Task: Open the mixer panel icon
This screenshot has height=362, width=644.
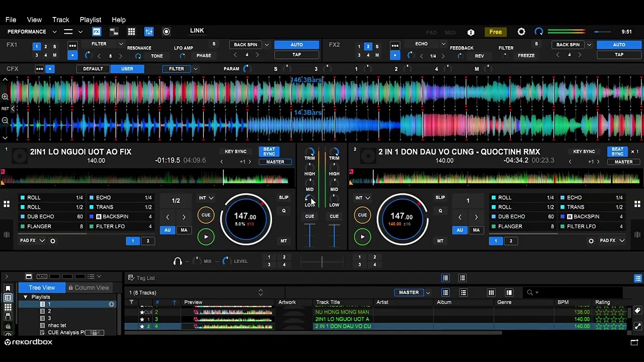Action: (149, 32)
